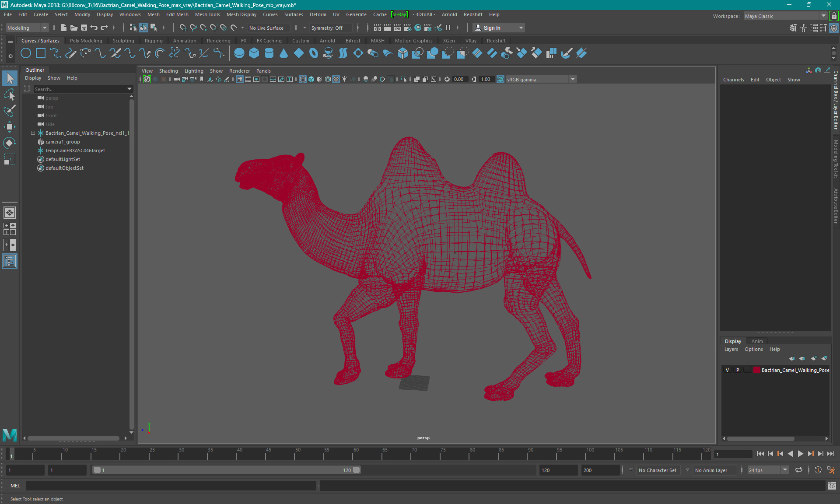
Task: Create a NURBS cube from shelf
Action: 254,53
